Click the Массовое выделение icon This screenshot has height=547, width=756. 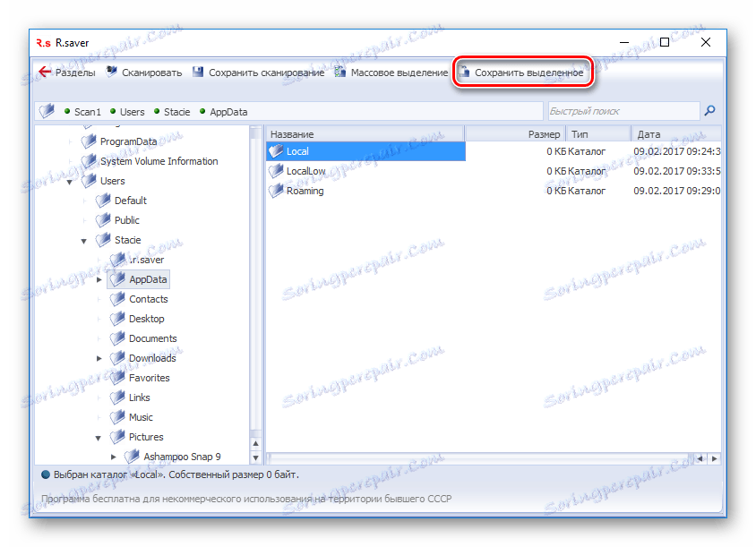(339, 72)
